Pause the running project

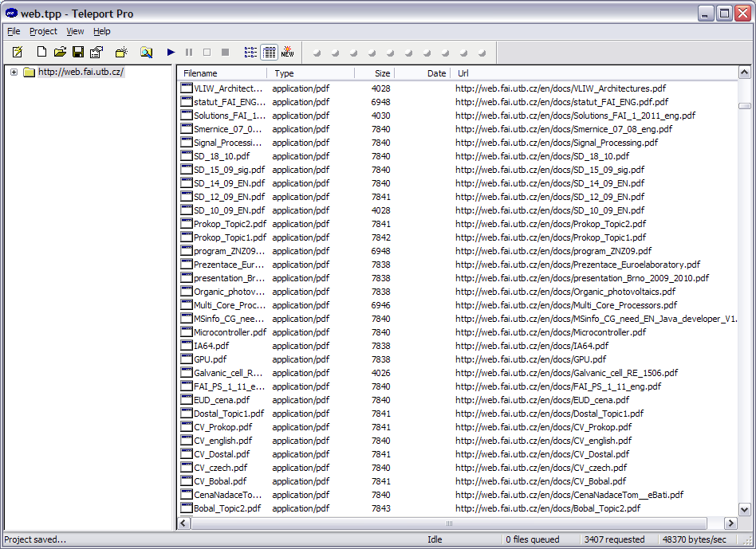tap(189, 52)
